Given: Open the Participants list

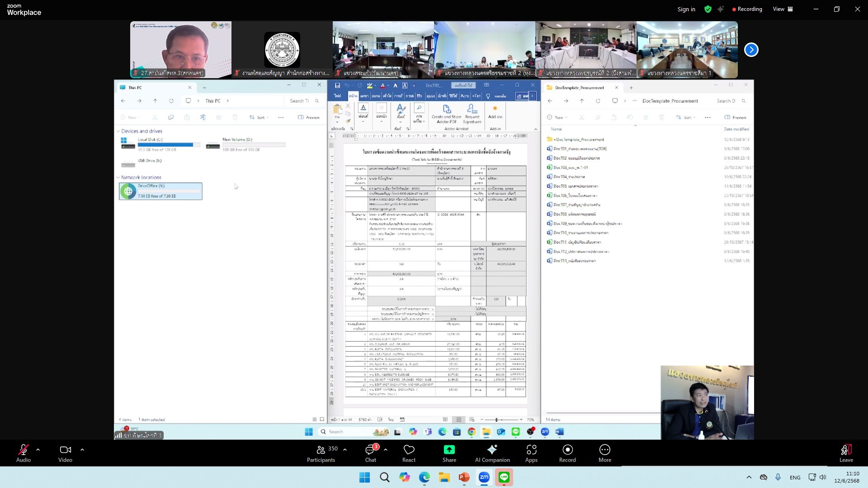Looking at the screenshot, I should point(321,450).
